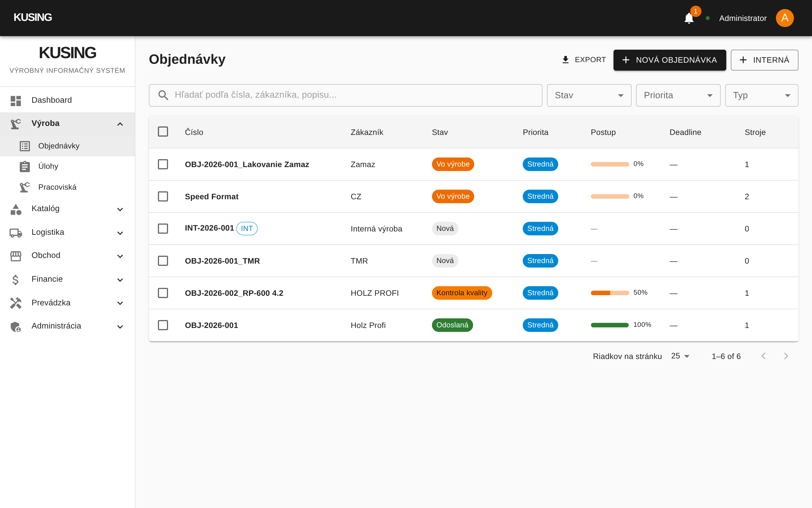Open the Stav filter dropdown
The height and width of the screenshot is (508, 812).
point(589,95)
